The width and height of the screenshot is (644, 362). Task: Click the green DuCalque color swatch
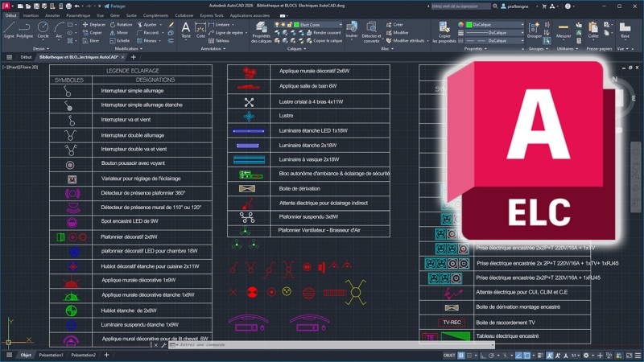tap(469, 25)
